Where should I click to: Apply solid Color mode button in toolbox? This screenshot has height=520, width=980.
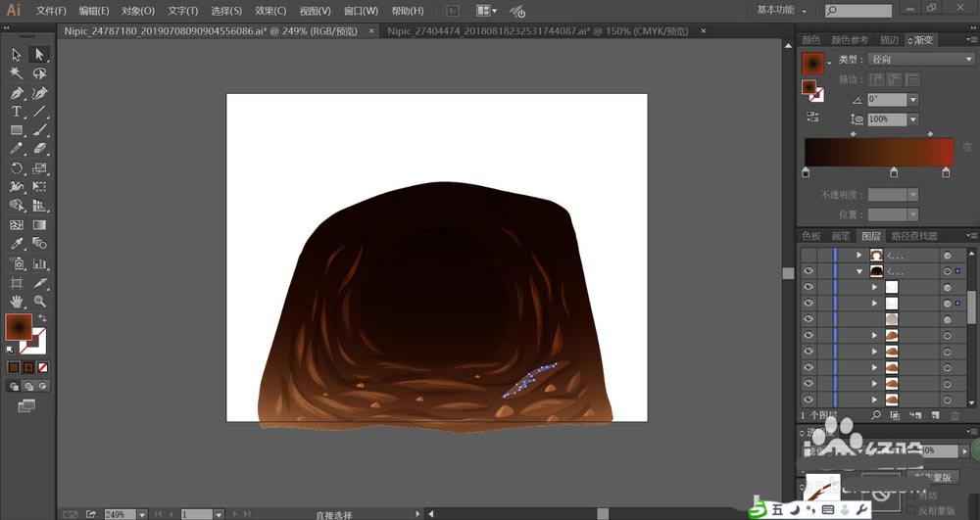(x=14, y=367)
